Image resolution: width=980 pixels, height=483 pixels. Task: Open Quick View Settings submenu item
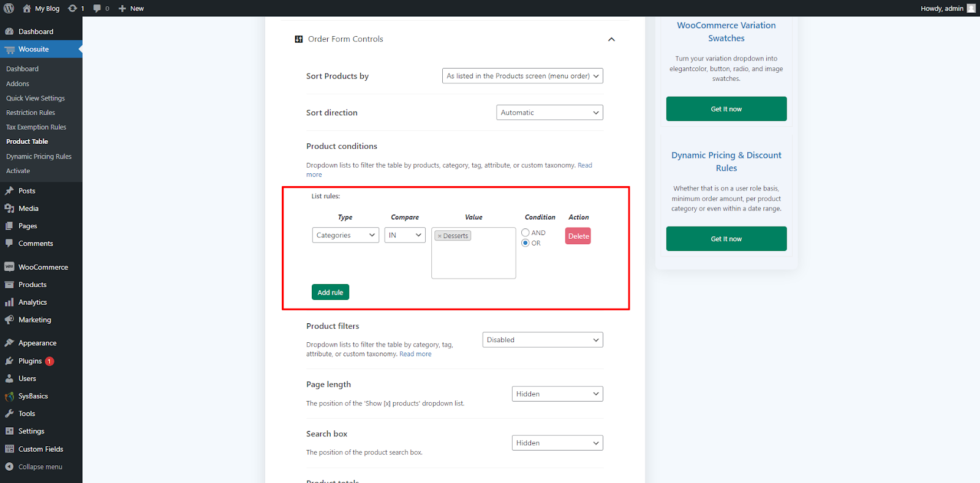[x=36, y=99]
